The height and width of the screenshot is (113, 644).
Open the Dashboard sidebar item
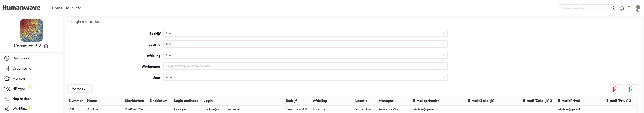[21, 58]
